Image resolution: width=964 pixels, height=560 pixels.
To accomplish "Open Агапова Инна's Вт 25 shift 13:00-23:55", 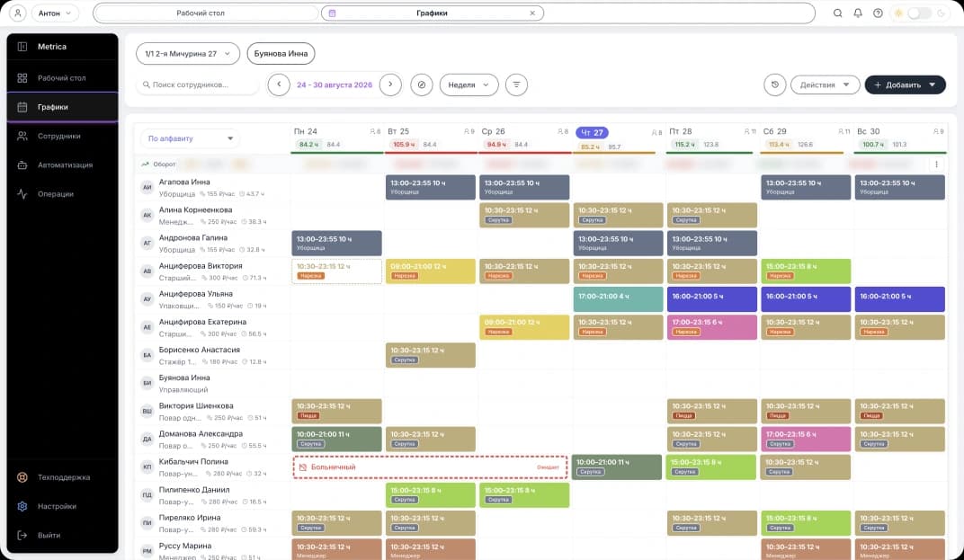I will pyautogui.click(x=431, y=188).
